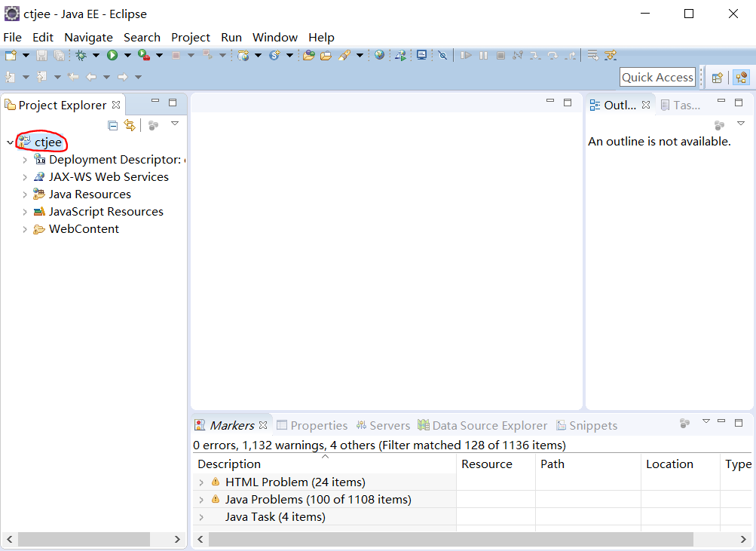Image resolution: width=756 pixels, height=551 pixels.
Task: Click the Resume debug icon
Action: pyautogui.click(x=466, y=56)
